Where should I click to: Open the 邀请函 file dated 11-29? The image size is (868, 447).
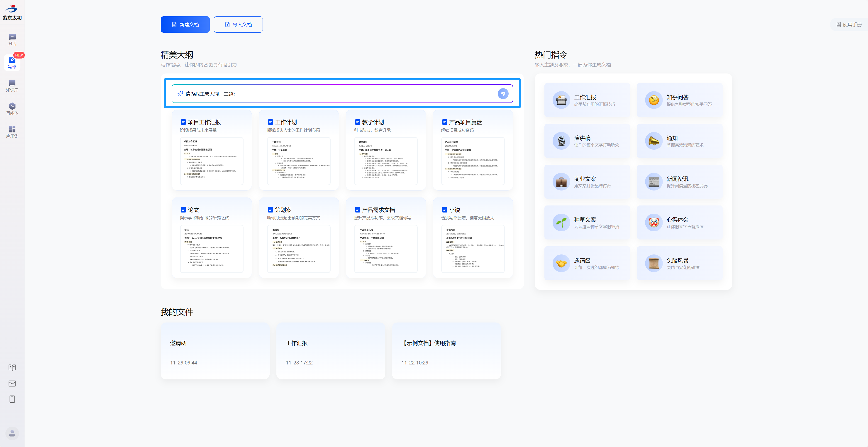pos(215,351)
